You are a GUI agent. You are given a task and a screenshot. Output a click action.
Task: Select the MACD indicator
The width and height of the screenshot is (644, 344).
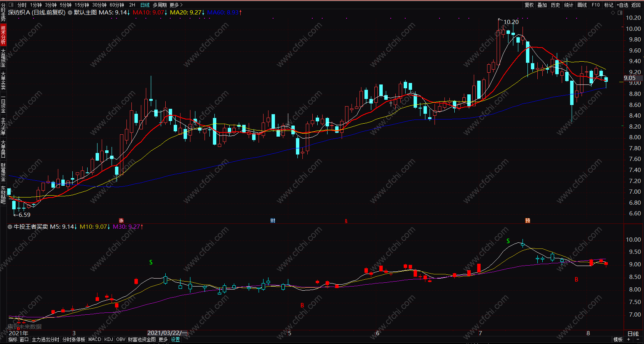95,339
